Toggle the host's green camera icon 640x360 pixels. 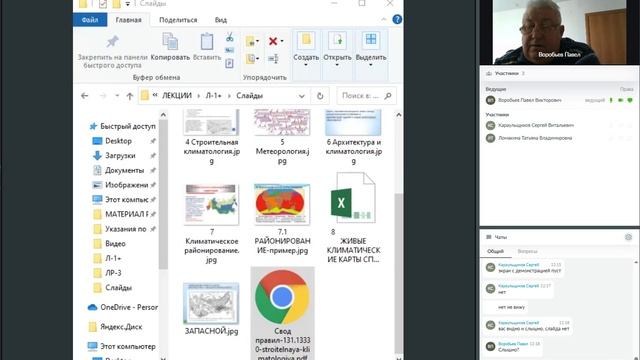(x=620, y=100)
